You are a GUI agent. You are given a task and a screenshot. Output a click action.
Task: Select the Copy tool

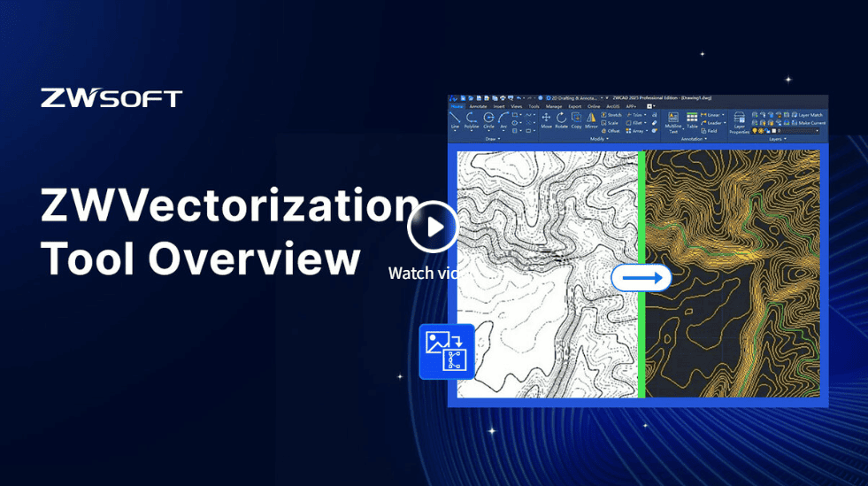point(576,120)
